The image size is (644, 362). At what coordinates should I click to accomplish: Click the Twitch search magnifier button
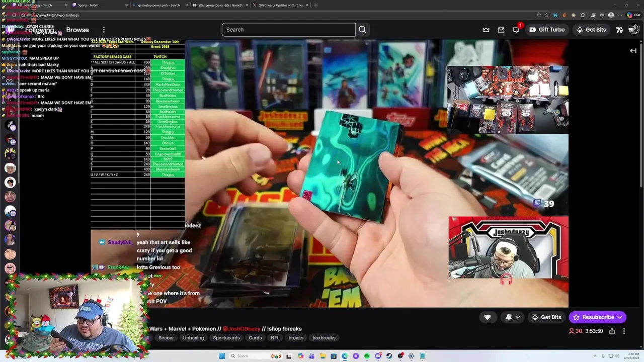pos(362,30)
